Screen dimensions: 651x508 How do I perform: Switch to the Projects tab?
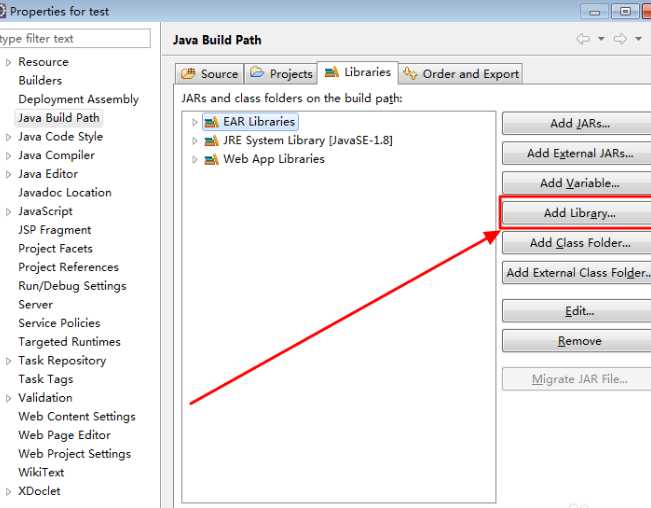pyautogui.click(x=281, y=74)
